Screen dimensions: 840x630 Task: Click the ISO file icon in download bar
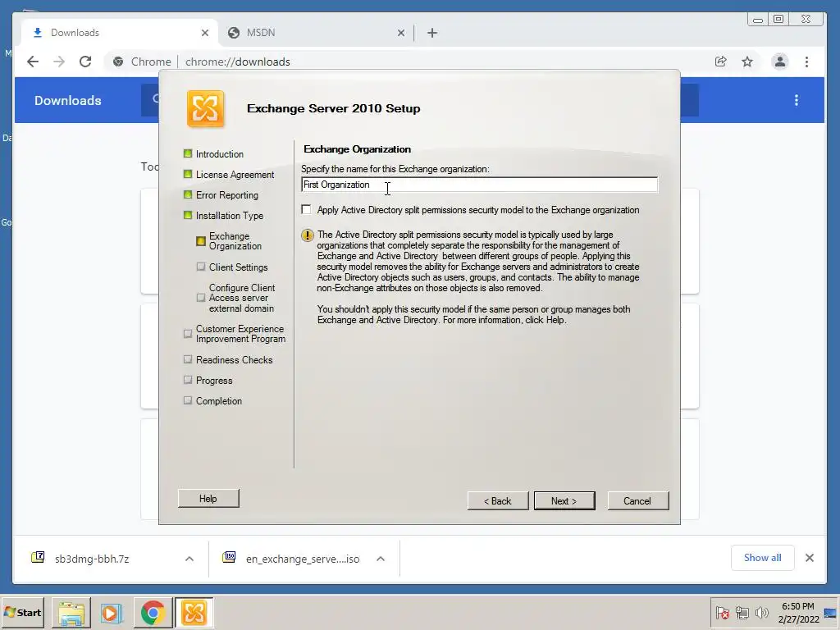click(229, 558)
